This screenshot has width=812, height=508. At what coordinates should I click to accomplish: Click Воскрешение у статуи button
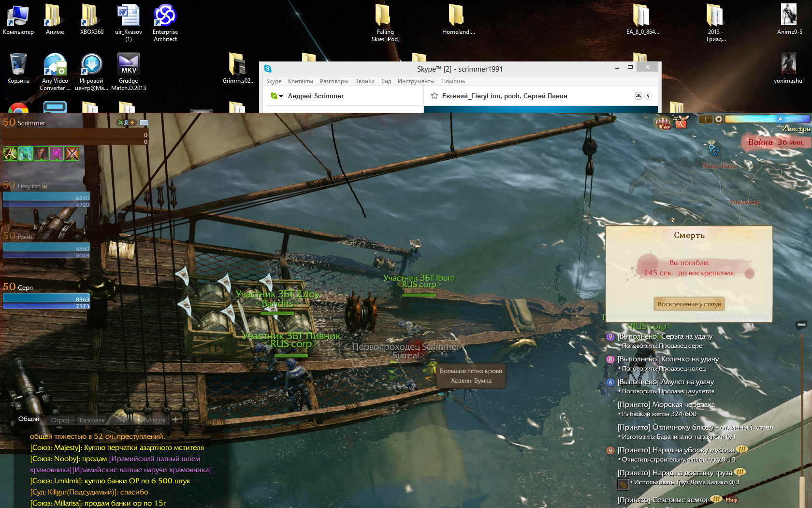689,304
